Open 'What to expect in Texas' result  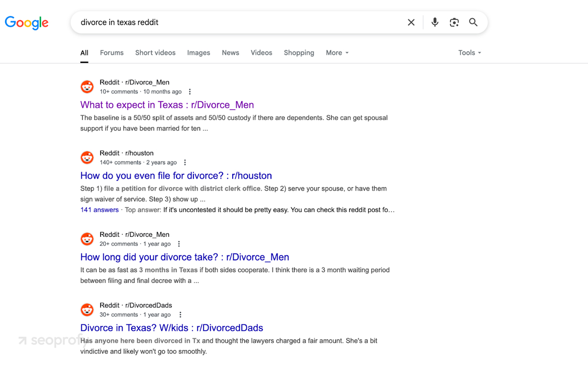coord(167,105)
